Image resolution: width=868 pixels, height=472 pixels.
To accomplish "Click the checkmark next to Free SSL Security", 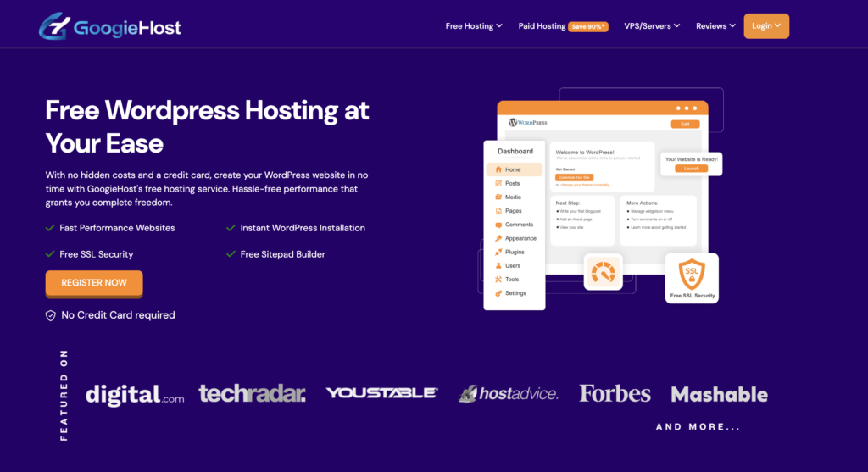I will (x=50, y=254).
